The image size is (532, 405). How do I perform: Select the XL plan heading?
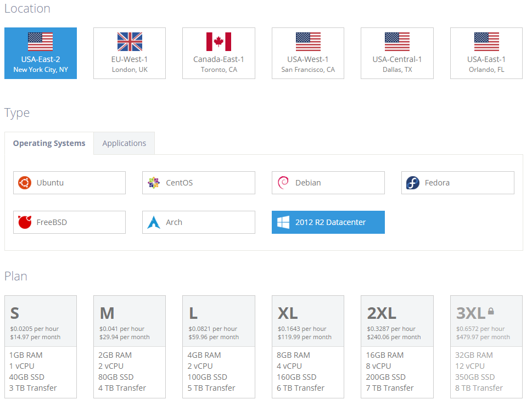point(288,313)
